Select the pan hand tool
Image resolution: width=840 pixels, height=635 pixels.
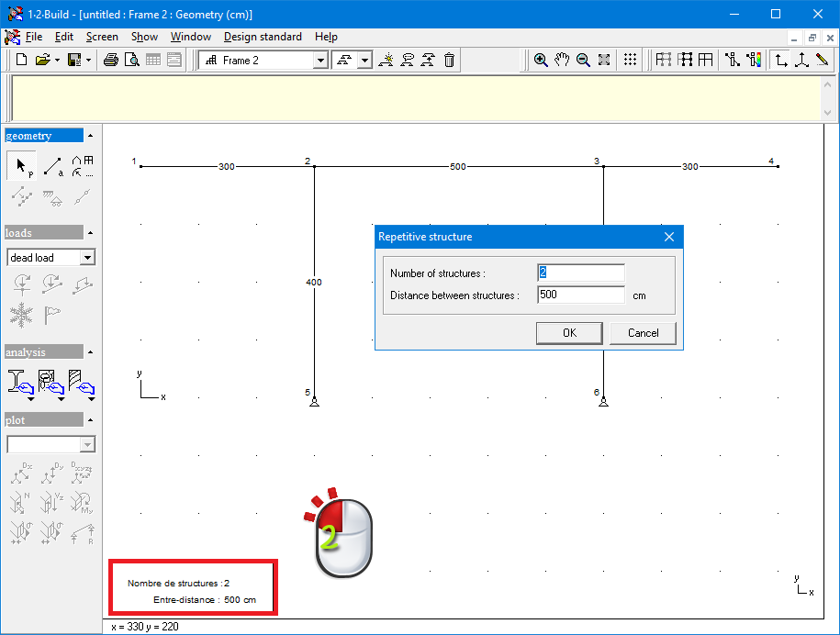[562, 61]
